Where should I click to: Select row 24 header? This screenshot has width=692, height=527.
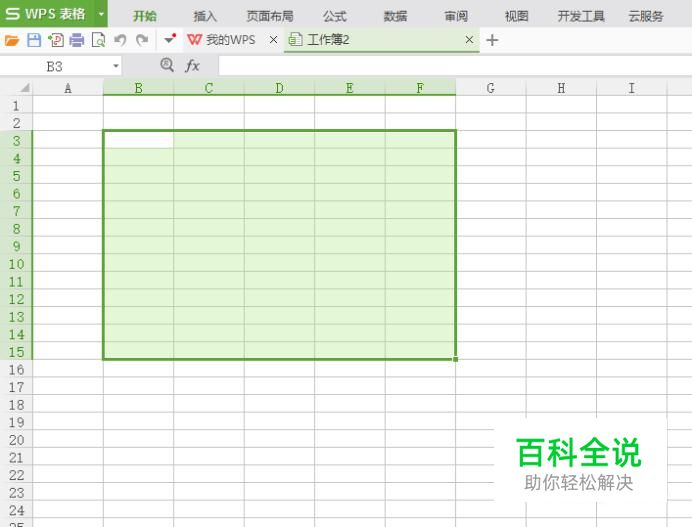[x=16, y=510]
